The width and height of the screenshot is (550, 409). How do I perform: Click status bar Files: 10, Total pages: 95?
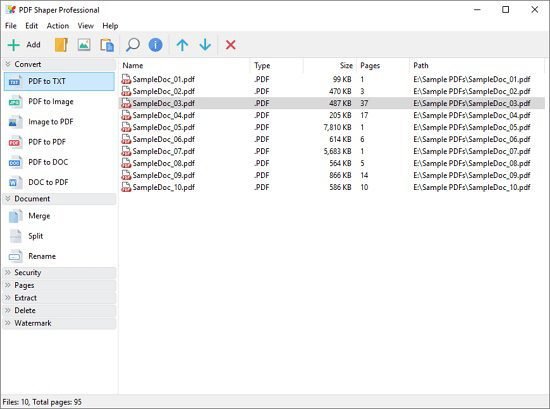(42, 402)
